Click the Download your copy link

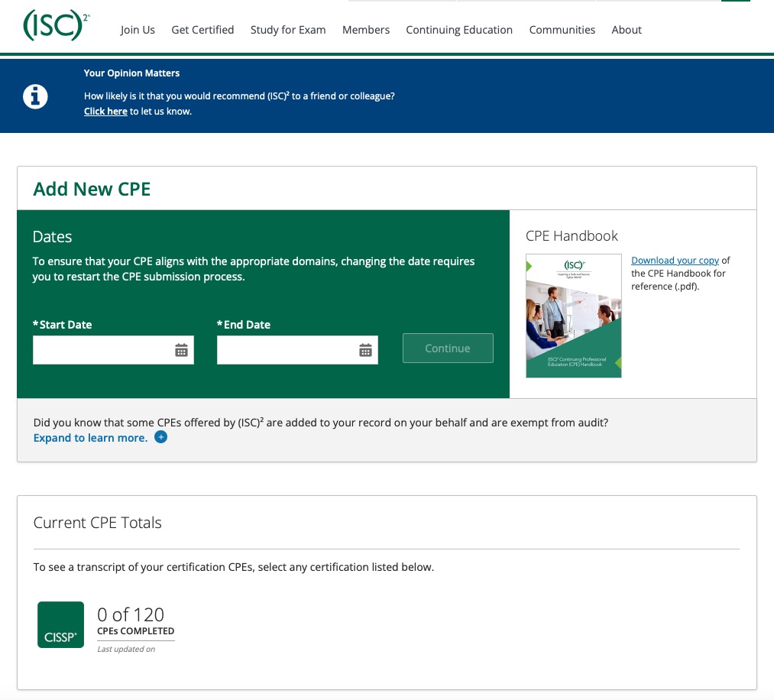pyautogui.click(x=675, y=260)
